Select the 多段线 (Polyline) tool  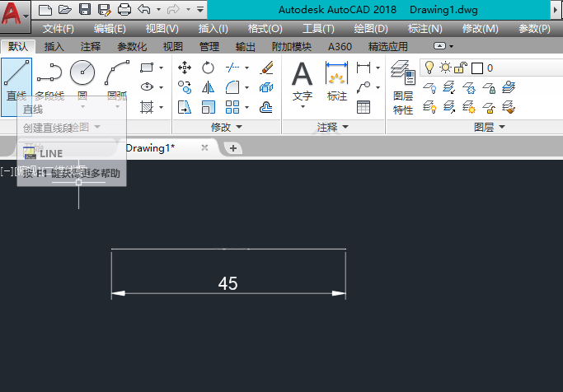click(49, 81)
